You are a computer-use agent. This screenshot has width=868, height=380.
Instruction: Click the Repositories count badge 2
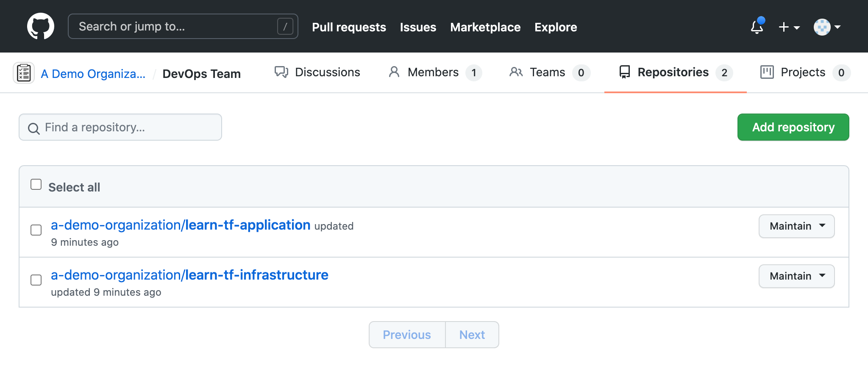[x=724, y=73]
